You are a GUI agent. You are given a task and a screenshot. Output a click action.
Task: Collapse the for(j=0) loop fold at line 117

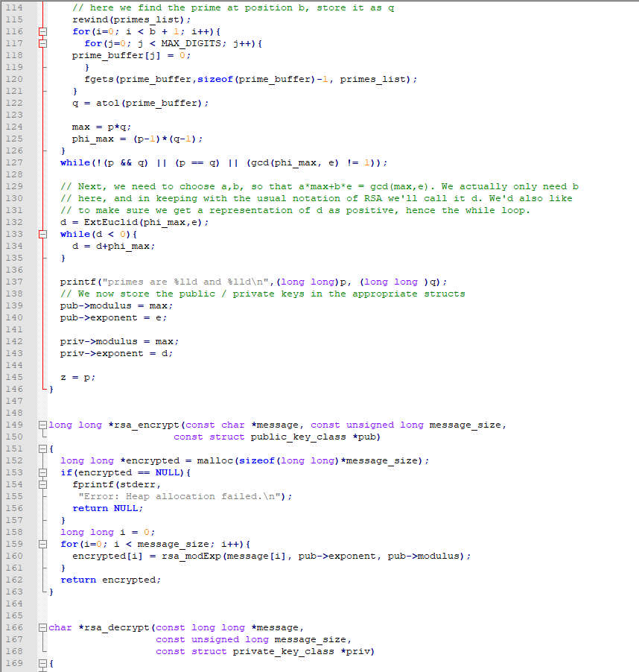pos(43,44)
